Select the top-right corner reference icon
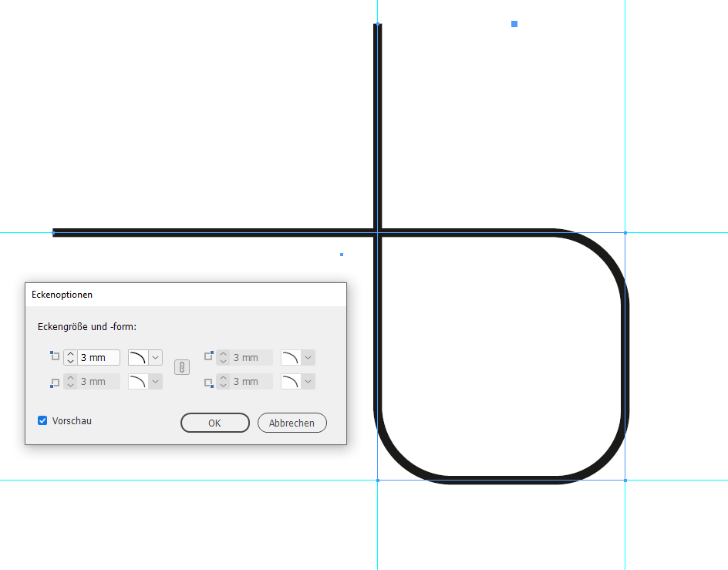 click(208, 356)
